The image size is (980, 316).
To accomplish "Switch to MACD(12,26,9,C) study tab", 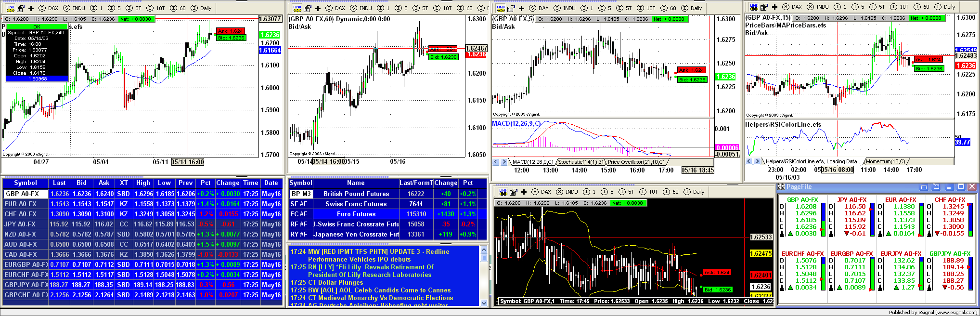I will (x=533, y=162).
